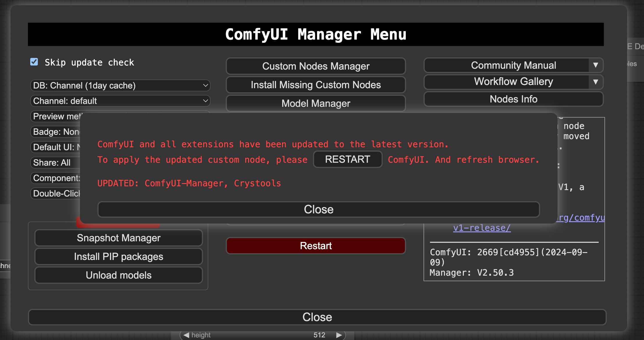
Task: Close the ComfyUI Manager Menu
Action: pyautogui.click(x=317, y=317)
